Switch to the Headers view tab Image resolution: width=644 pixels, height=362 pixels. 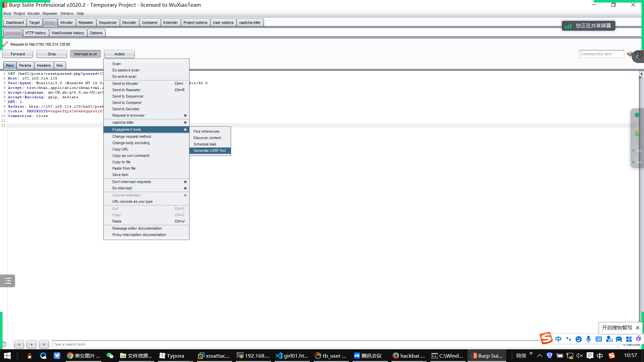tap(44, 65)
